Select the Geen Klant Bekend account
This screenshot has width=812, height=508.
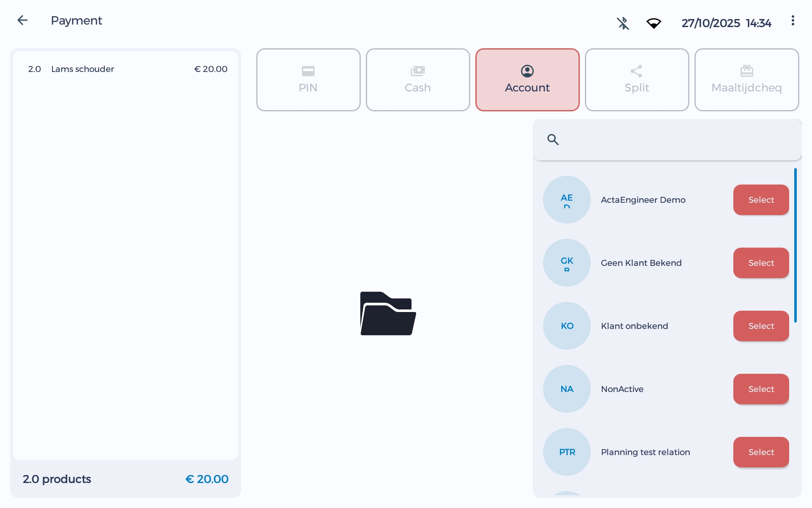click(x=761, y=263)
